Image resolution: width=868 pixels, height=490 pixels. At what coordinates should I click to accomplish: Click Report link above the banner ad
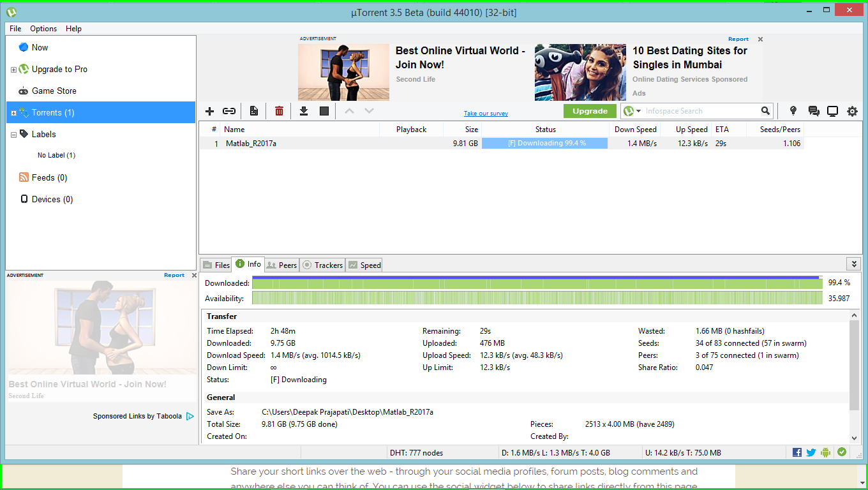click(x=738, y=39)
